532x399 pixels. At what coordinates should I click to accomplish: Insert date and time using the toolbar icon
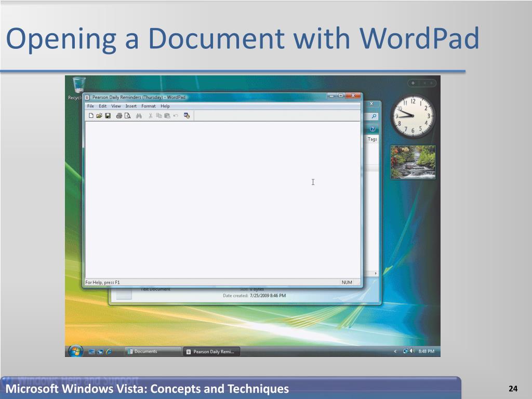(x=187, y=116)
